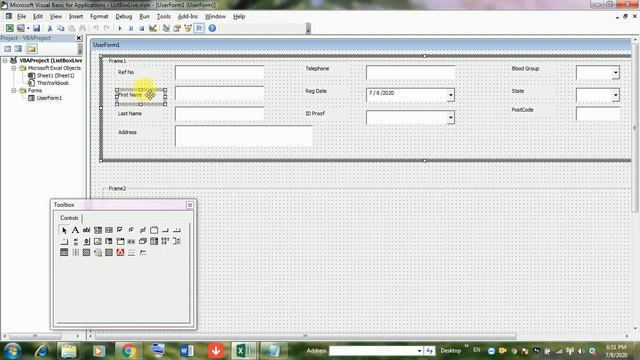The height and width of the screenshot is (360, 640).
Task: Click the Telephone text box
Action: 411,73
